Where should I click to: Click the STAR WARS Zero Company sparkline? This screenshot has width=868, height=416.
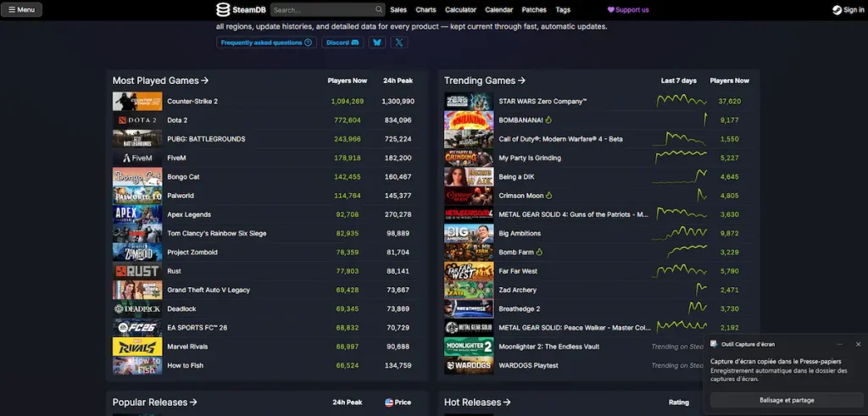click(x=682, y=101)
